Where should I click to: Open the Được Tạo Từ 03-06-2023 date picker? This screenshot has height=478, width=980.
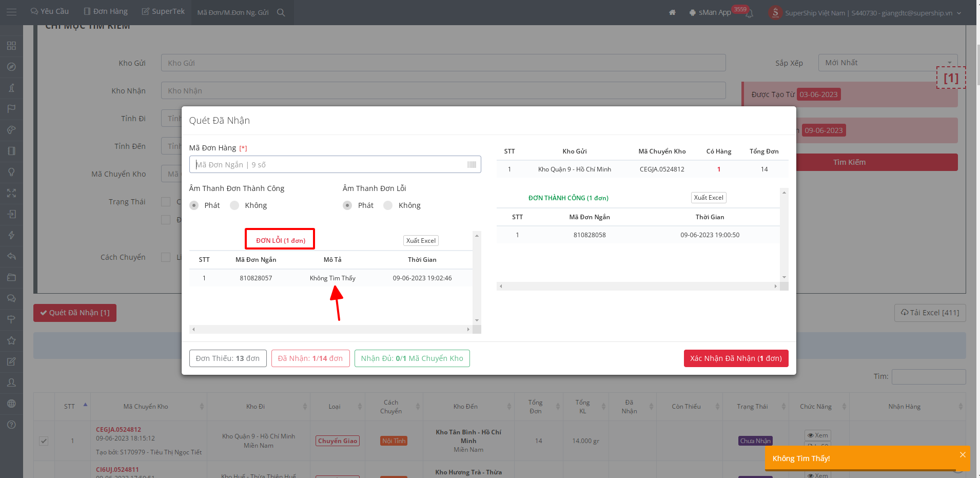pos(819,94)
